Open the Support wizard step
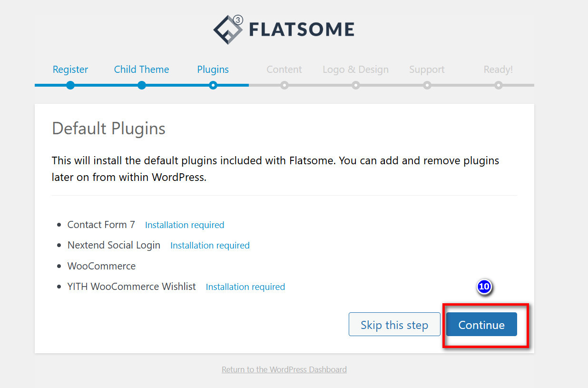The width and height of the screenshot is (588, 388). (427, 70)
